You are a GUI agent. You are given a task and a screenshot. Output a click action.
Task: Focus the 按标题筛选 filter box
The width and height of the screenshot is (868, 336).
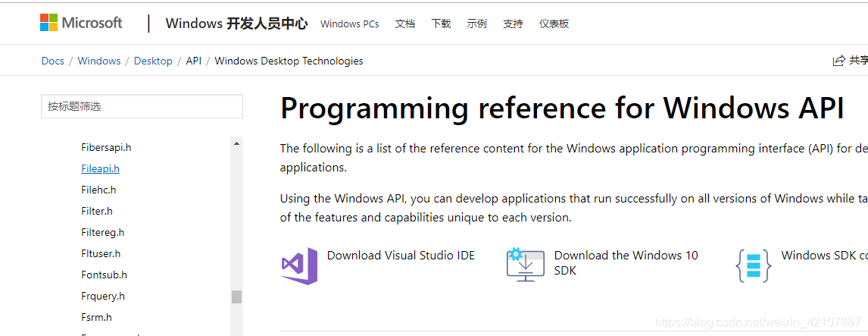pyautogui.click(x=142, y=106)
